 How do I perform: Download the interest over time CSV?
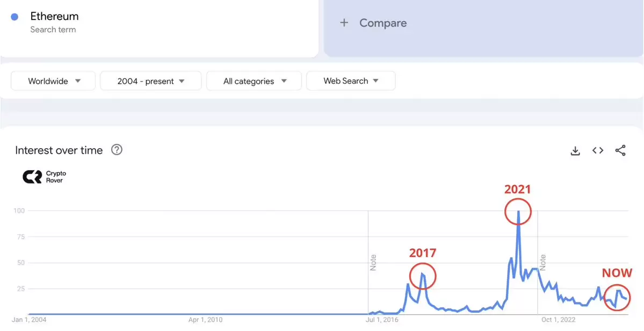pyautogui.click(x=575, y=151)
